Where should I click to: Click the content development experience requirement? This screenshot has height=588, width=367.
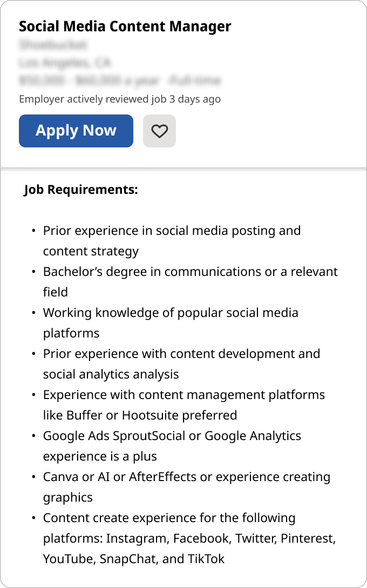pyautogui.click(x=181, y=354)
